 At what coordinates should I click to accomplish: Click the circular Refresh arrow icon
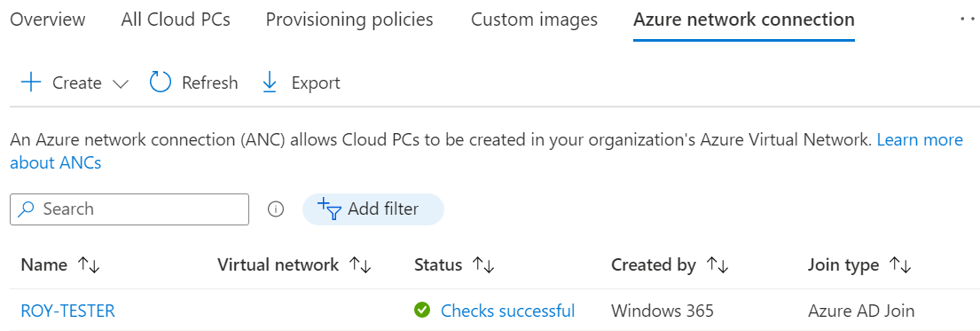[x=161, y=83]
